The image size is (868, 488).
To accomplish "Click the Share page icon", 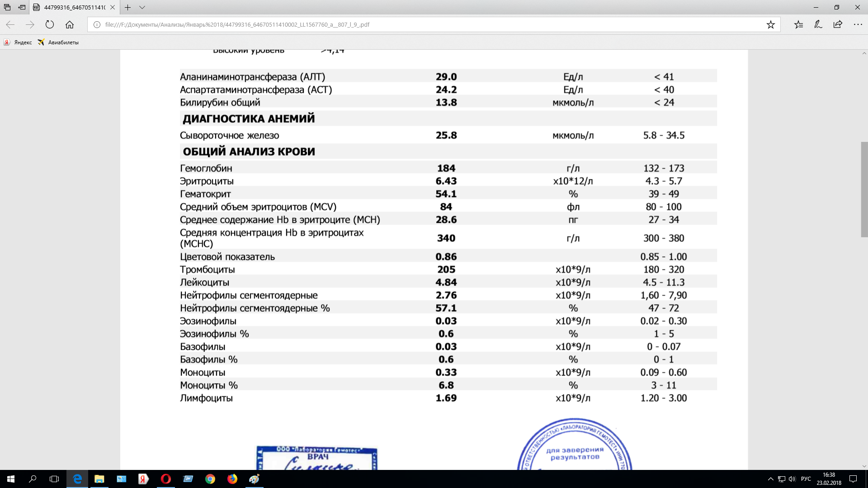I will pyautogui.click(x=838, y=25).
